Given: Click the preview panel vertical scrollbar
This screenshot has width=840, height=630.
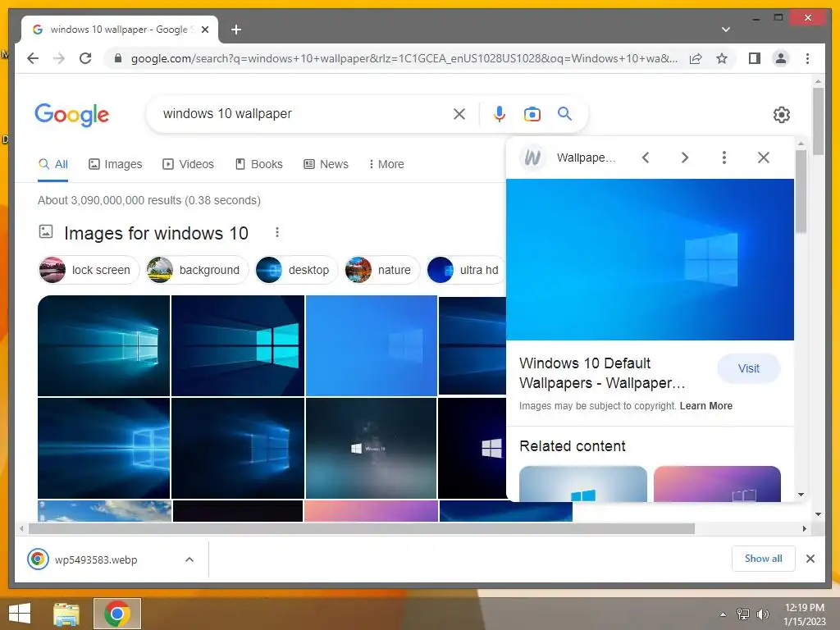Looking at the screenshot, I should [x=801, y=191].
